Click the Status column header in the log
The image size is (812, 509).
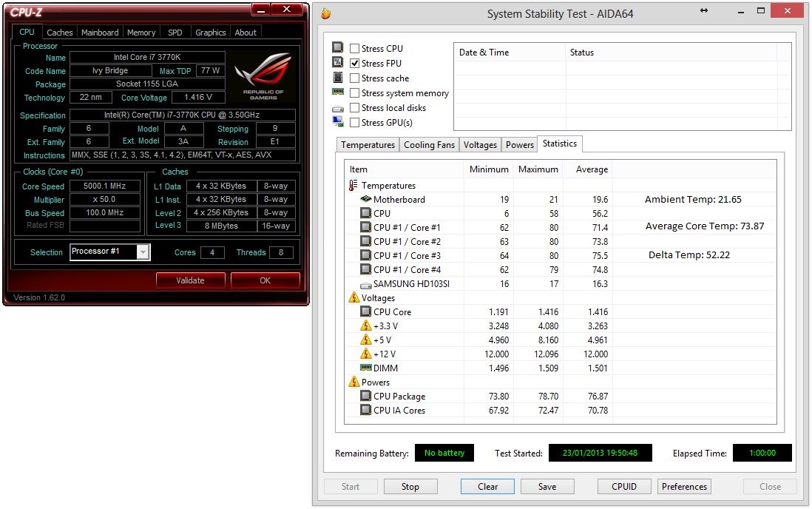click(671, 53)
